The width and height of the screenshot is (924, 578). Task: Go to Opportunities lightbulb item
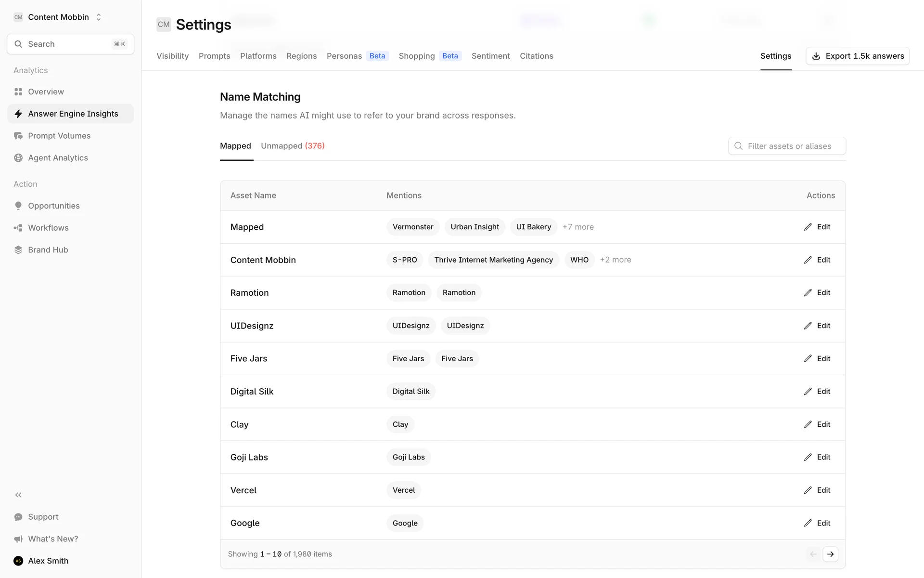pos(18,206)
